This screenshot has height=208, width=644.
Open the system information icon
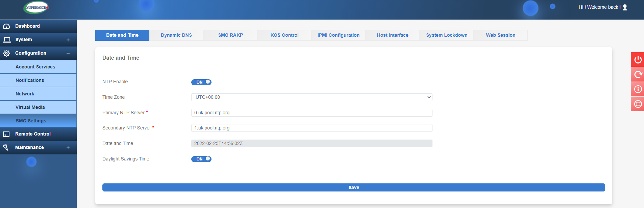638,89
